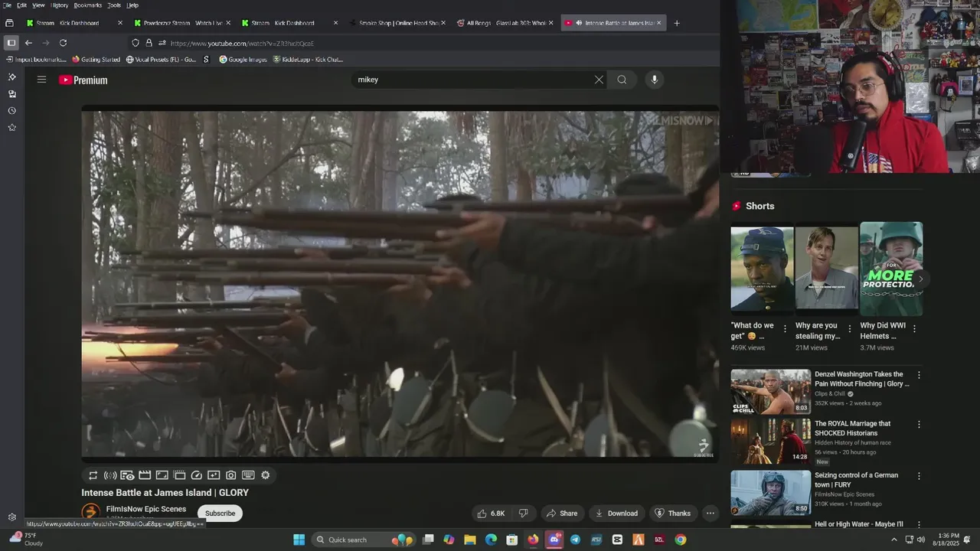Toggle the browser sidebar panel icon

click(x=11, y=43)
